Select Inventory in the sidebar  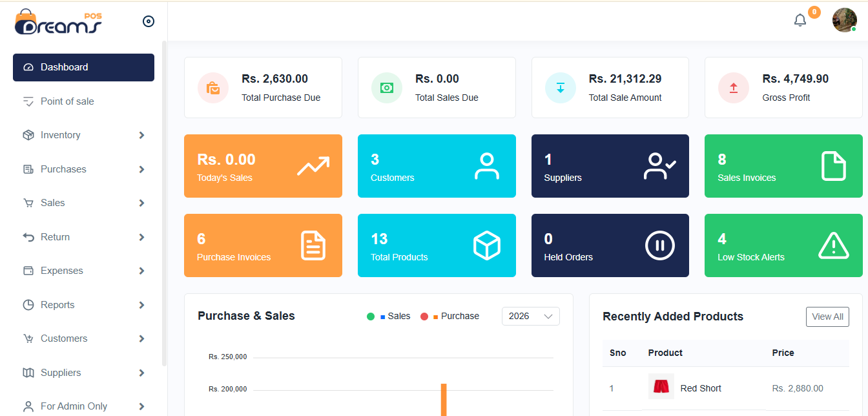click(61, 135)
